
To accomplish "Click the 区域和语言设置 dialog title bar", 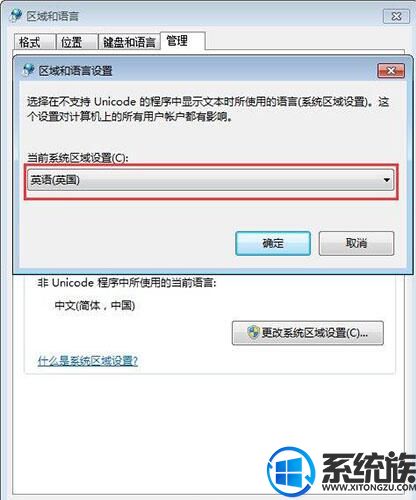I will 200,71.
